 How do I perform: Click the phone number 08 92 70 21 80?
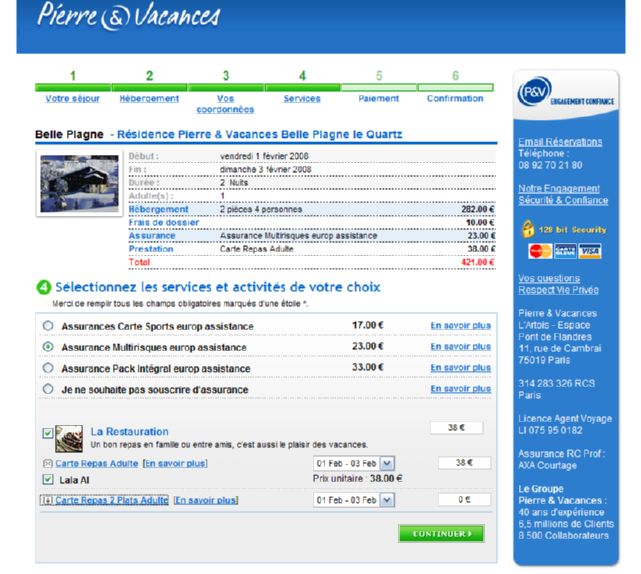pos(550,165)
